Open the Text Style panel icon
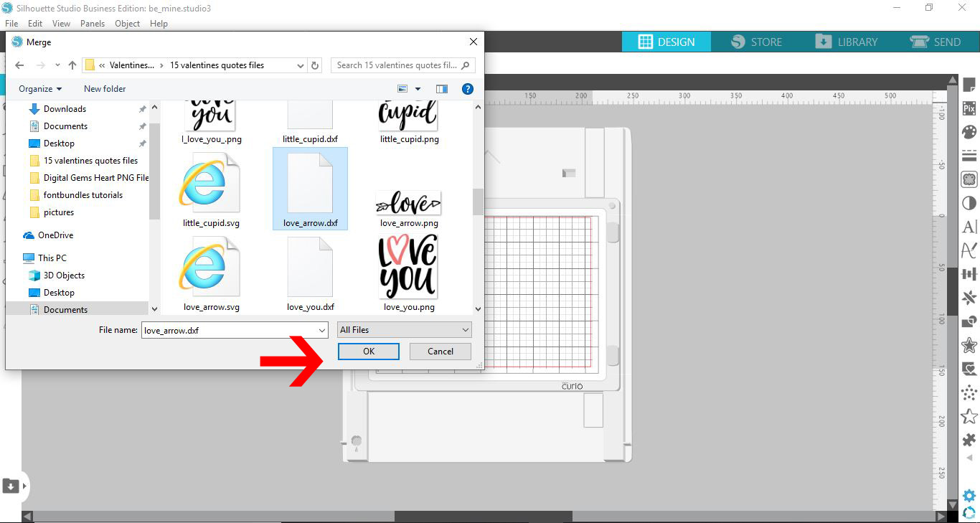The image size is (980, 523). click(969, 227)
